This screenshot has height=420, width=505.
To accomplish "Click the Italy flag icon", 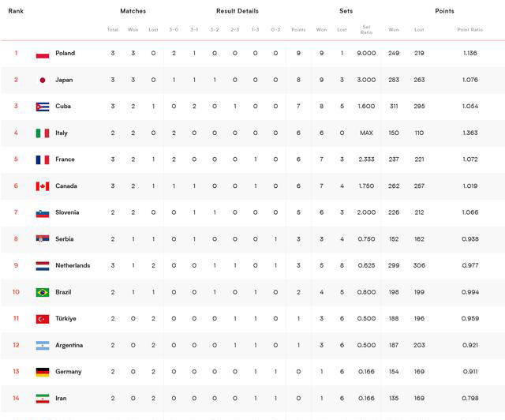I will 43,133.
